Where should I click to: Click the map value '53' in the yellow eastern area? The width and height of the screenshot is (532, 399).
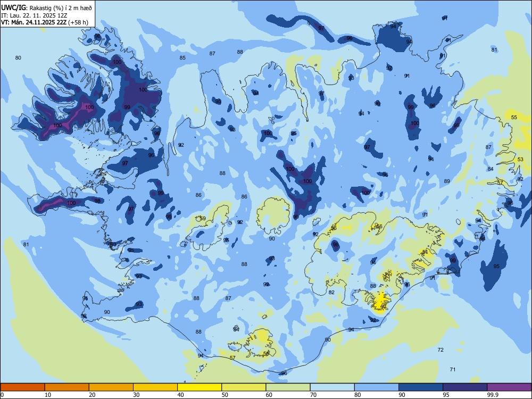pyautogui.click(x=520, y=159)
